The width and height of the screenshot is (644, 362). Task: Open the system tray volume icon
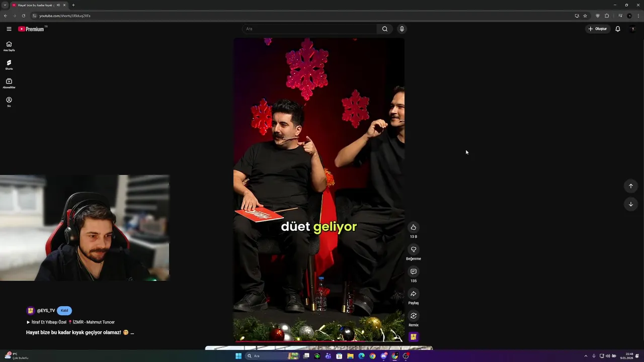click(608, 356)
